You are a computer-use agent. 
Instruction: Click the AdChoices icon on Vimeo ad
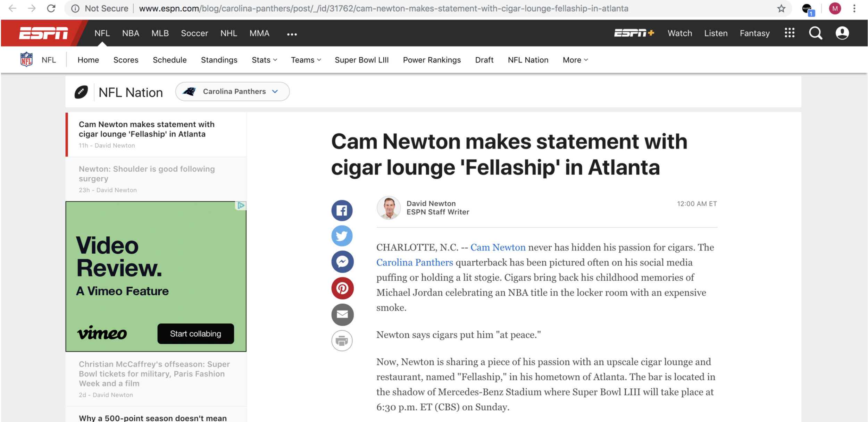coord(241,205)
